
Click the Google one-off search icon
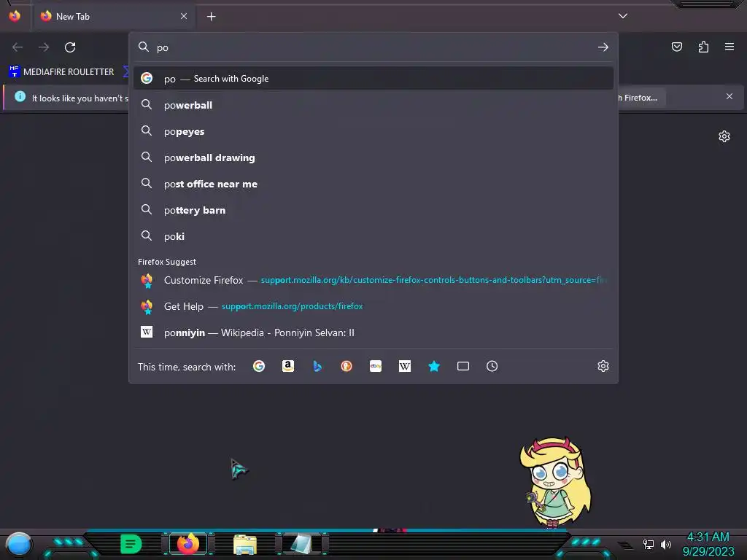click(x=259, y=366)
